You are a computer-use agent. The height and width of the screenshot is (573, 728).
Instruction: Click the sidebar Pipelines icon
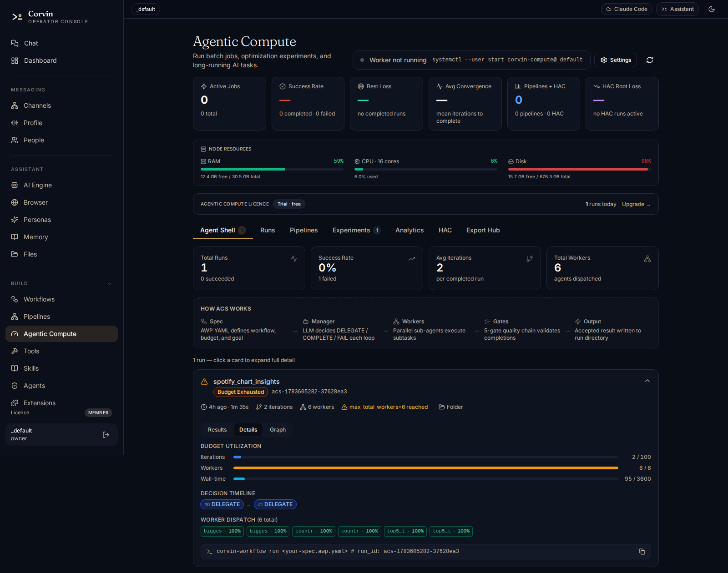coord(15,317)
